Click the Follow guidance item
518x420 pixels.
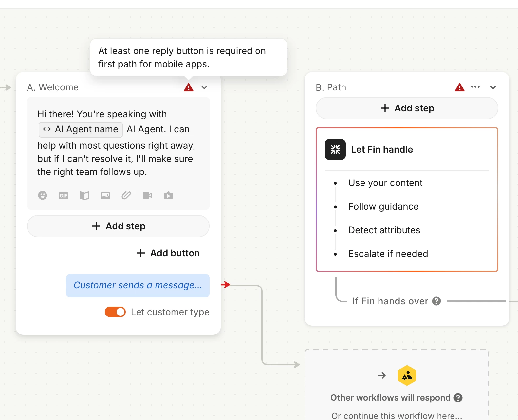(383, 206)
